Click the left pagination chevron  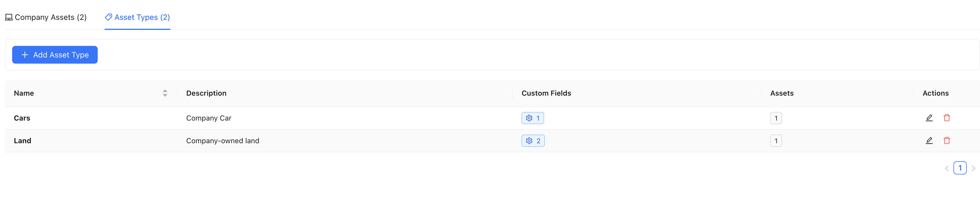coord(947,168)
